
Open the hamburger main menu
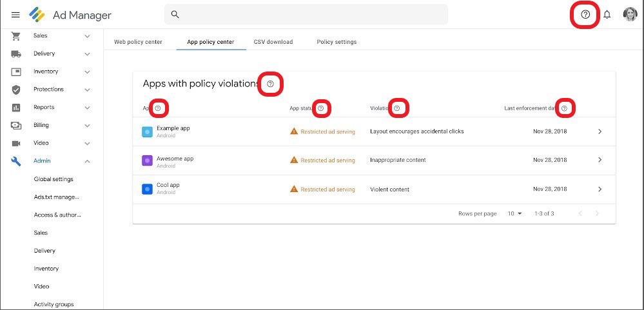click(15, 15)
